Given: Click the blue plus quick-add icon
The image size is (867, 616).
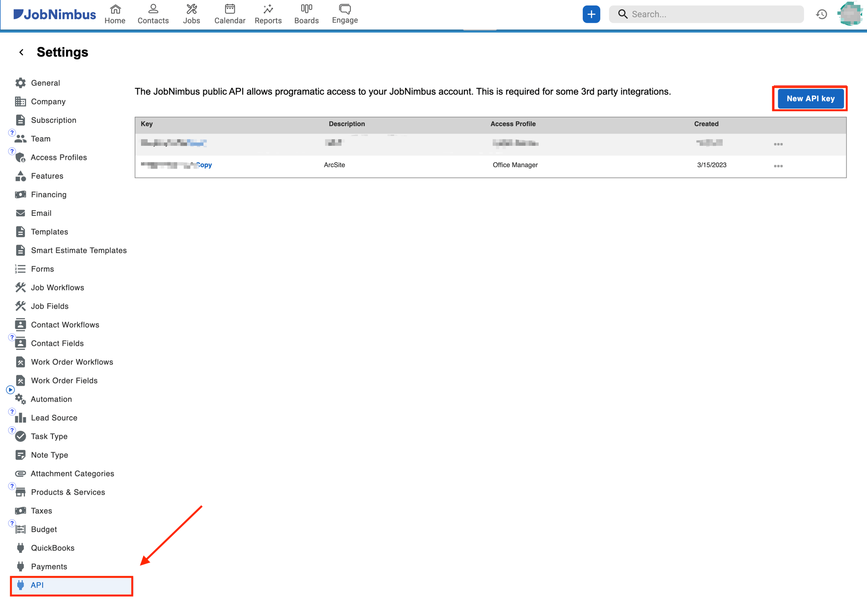Looking at the screenshot, I should [x=591, y=14].
